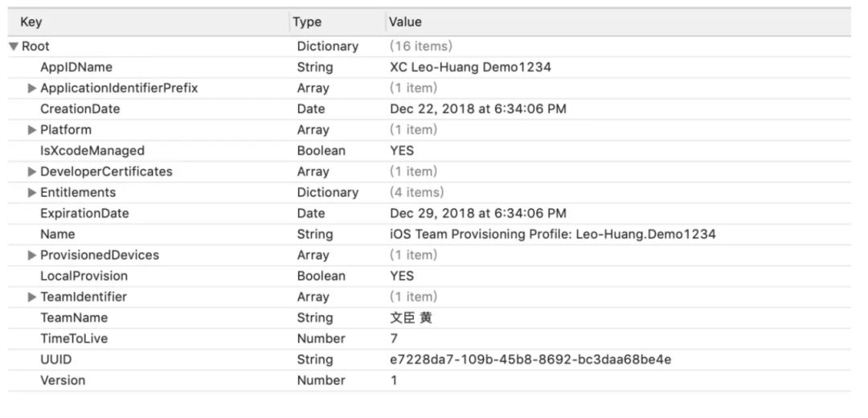The width and height of the screenshot is (868, 418).
Task: Select the ExpirationDate row
Action: pos(84,214)
